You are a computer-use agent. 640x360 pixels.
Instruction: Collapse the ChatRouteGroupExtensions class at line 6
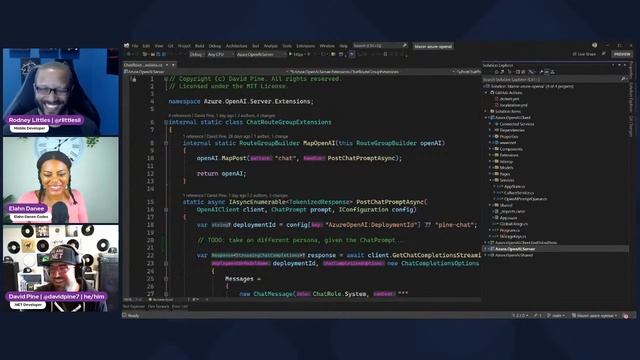coord(166,122)
